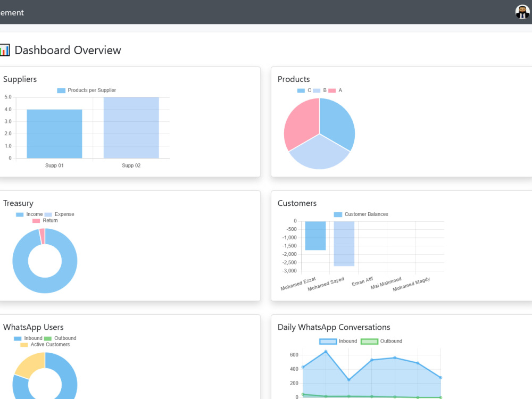This screenshot has width=532, height=399.
Task: Click the Eman Atif axis label
Action: click(362, 281)
